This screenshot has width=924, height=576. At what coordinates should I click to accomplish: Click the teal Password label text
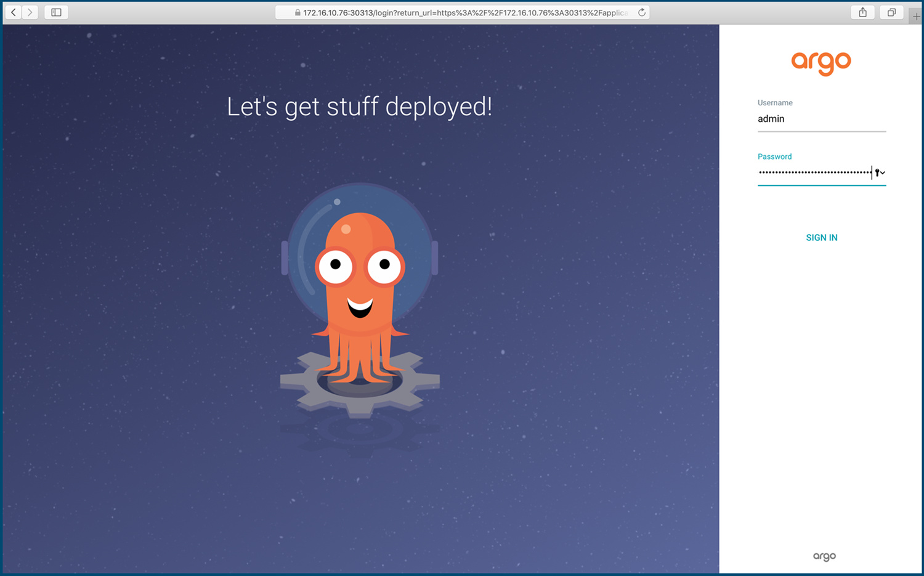tap(774, 156)
